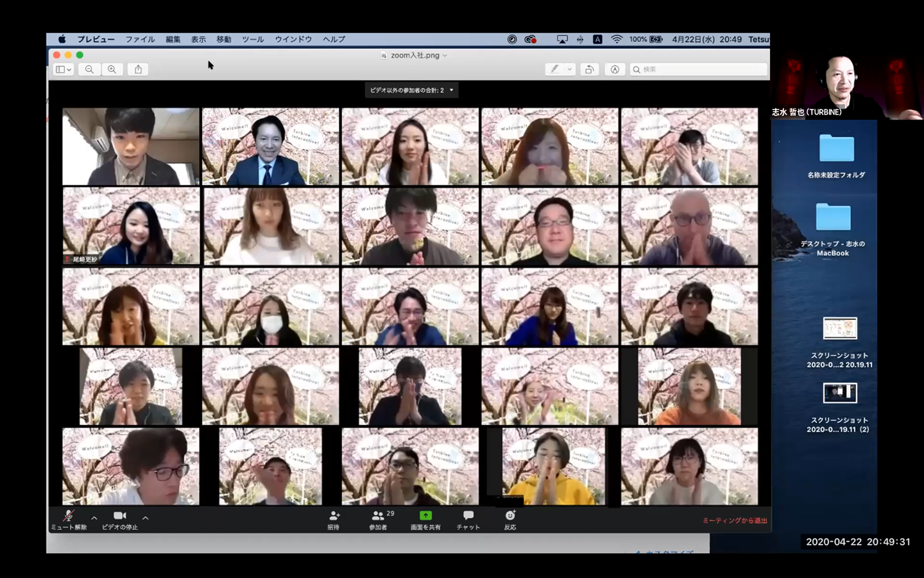
Task: Open audio options caret beside ミュート解除
Action: (94, 518)
